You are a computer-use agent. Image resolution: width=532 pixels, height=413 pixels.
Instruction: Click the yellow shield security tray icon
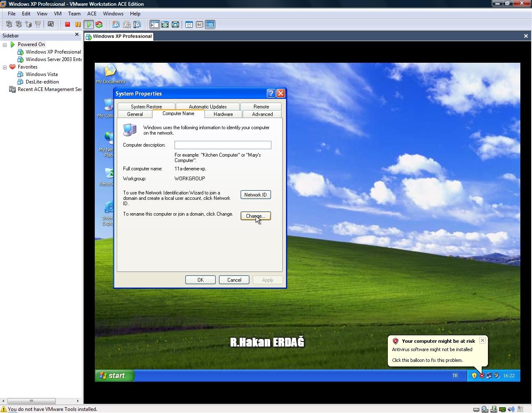pos(474,376)
